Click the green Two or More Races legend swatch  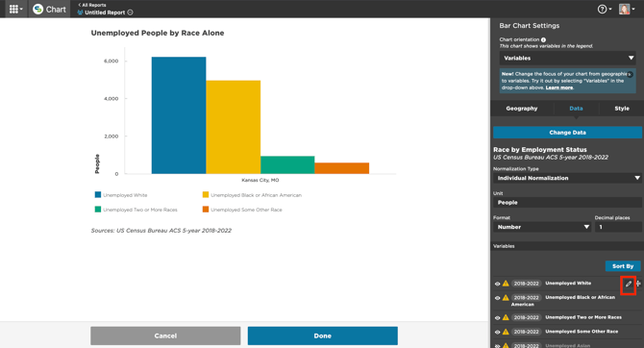98,210
